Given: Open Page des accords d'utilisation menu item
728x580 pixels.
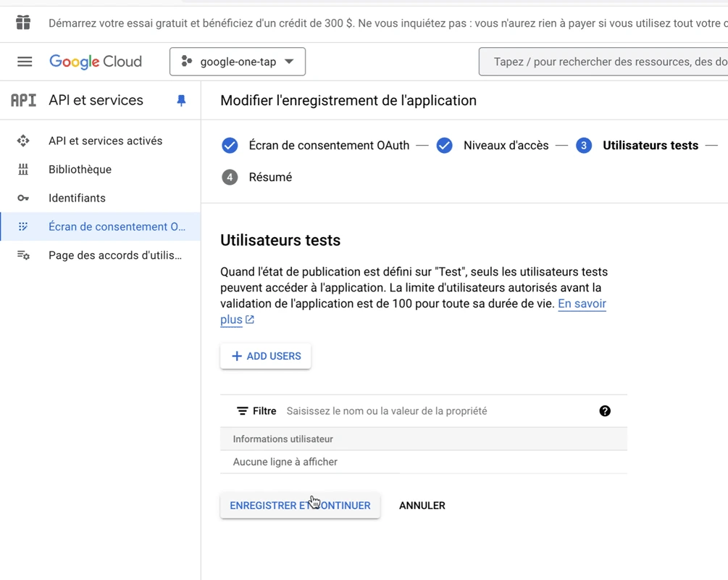Looking at the screenshot, I should coord(114,255).
